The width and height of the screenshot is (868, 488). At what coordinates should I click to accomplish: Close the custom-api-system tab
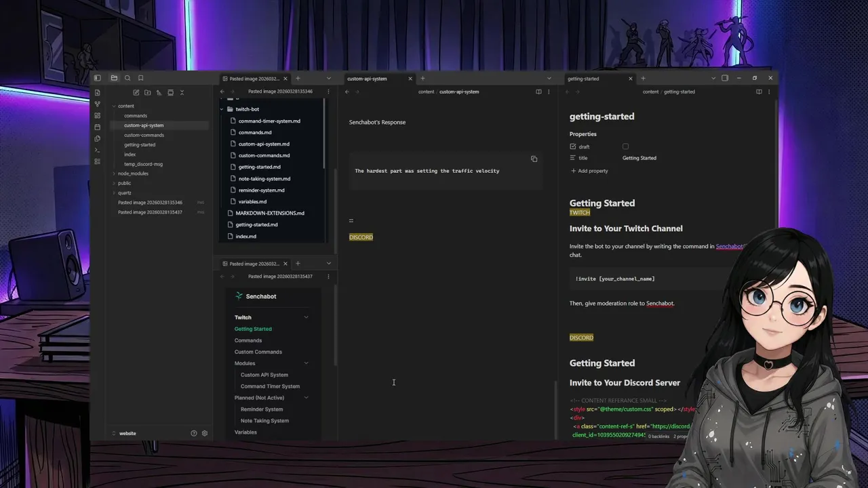[x=410, y=79]
